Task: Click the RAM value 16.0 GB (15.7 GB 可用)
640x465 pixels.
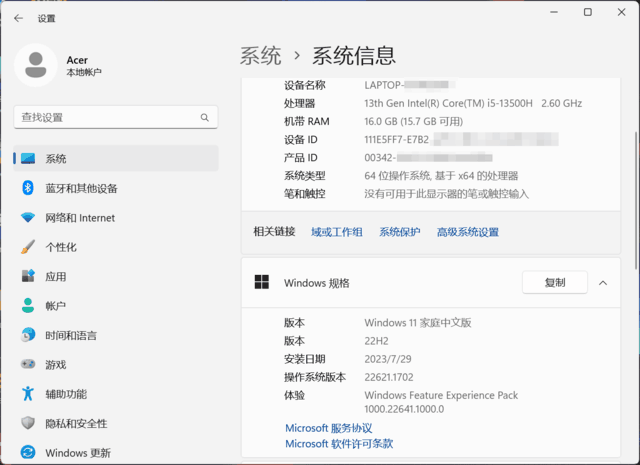Action: click(x=413, y=121)
